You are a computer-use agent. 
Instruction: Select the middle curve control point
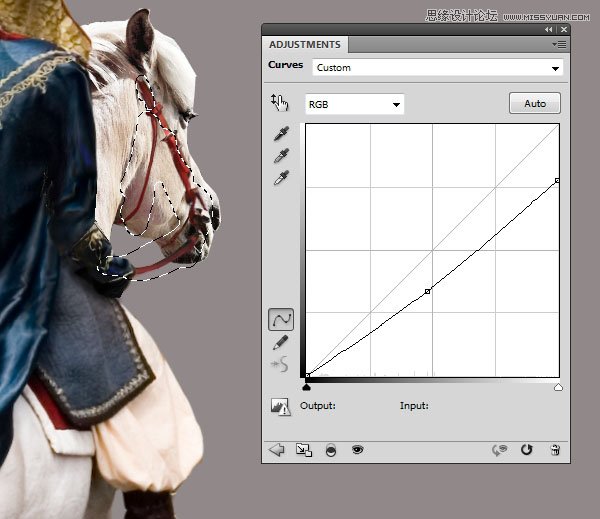coord(427,292)
